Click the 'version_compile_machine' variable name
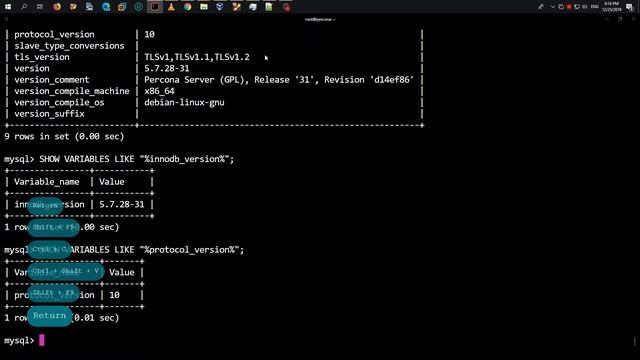 pyautogui.click(x=71, y=91)
